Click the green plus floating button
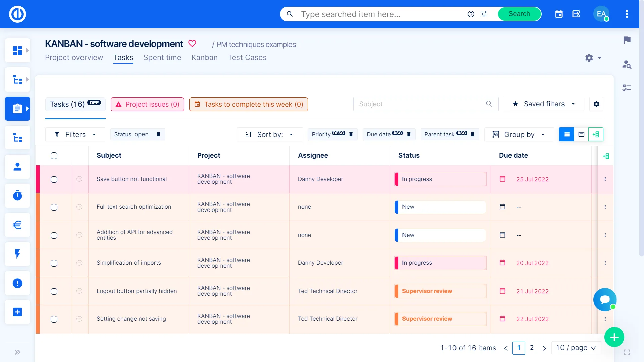The height and width of the screenshot is (362, 644). tap(614, 337)
